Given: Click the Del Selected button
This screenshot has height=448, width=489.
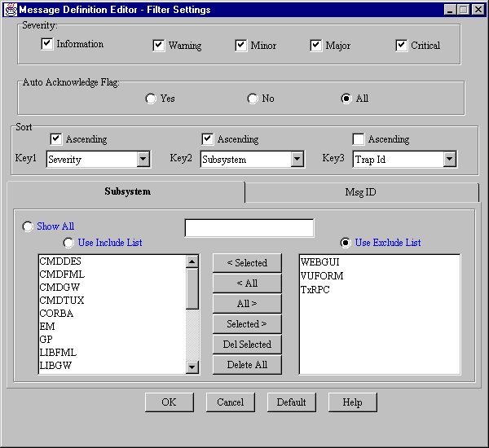Looking at the screenshot, I should [247, 345].
